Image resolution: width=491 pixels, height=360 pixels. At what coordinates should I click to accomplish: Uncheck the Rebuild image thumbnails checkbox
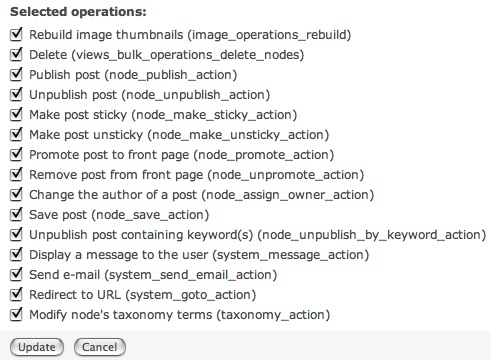tap(16, 35)
